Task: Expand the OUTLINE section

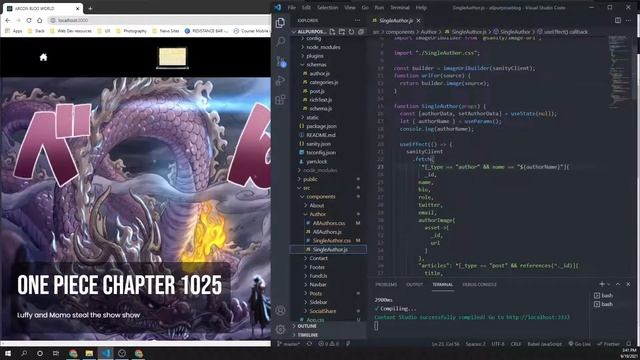Action: 307,326
